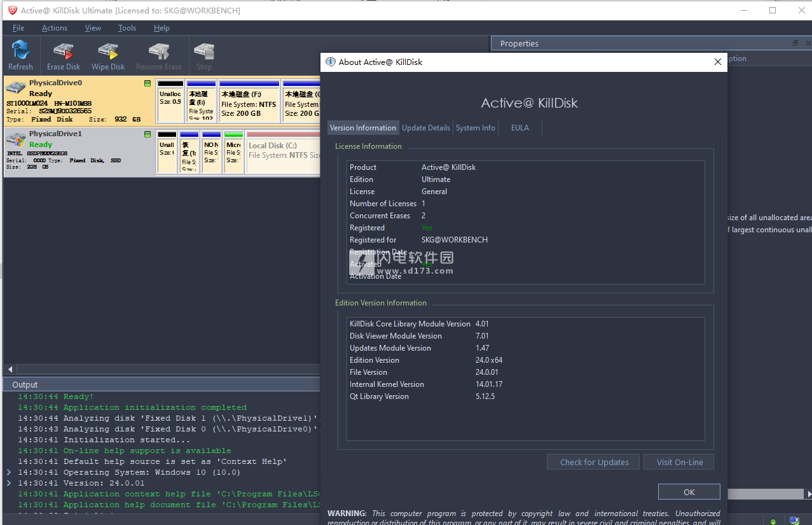Viewport: 812px width, 525px height.
Task: Click the info icon in About dialog title
Action: 331,62
